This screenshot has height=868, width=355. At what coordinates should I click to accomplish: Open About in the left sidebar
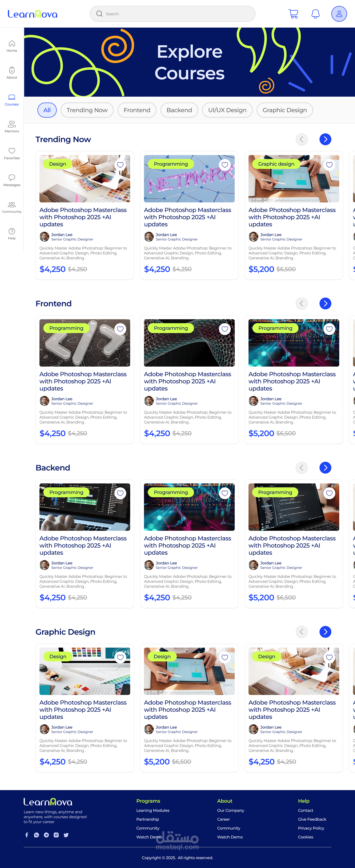(x=12, y=73)
